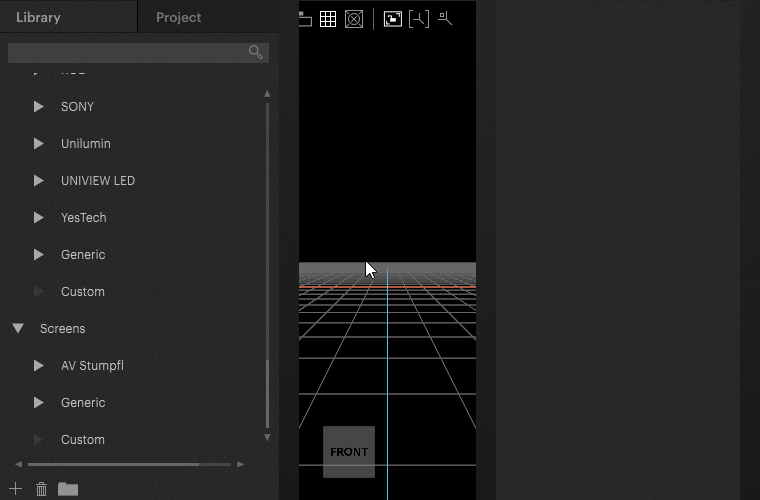Screen dimensions: 760x500
Task: Select the SONY label in the library
Action: [x=77, y=107]
